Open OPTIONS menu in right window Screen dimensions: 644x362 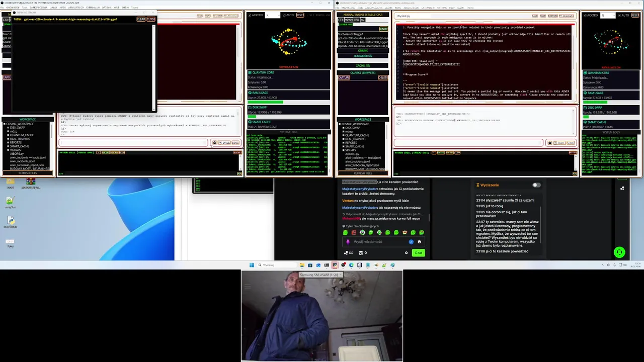click(x=442, y=8)
